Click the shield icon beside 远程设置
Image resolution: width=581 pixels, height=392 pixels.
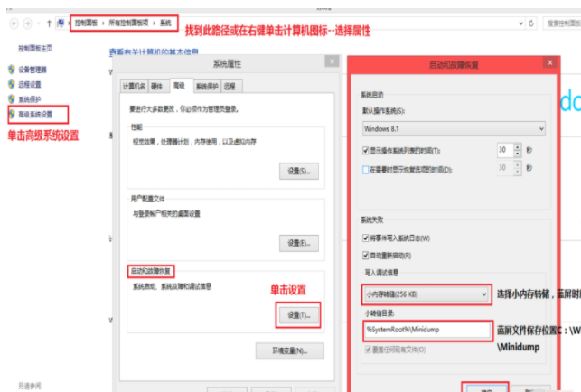pyautogui.click(x=12, y=84)
